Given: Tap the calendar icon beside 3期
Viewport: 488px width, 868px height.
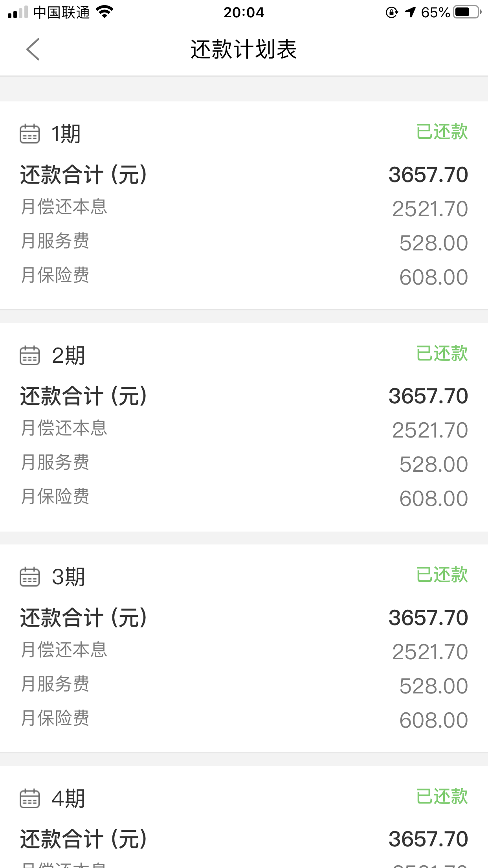Looking at the screenshot, I should coord(30,577).
